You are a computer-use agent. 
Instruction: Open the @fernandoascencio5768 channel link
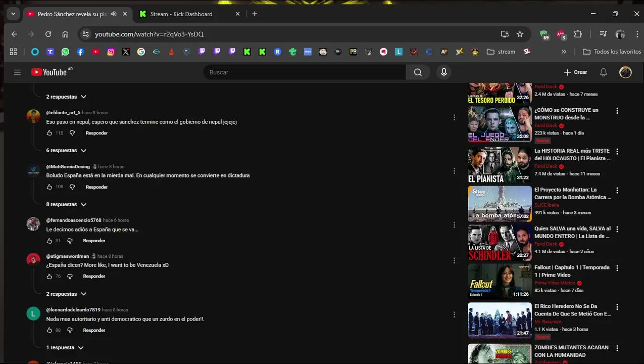pyautogui.click(x=74, y=220)
